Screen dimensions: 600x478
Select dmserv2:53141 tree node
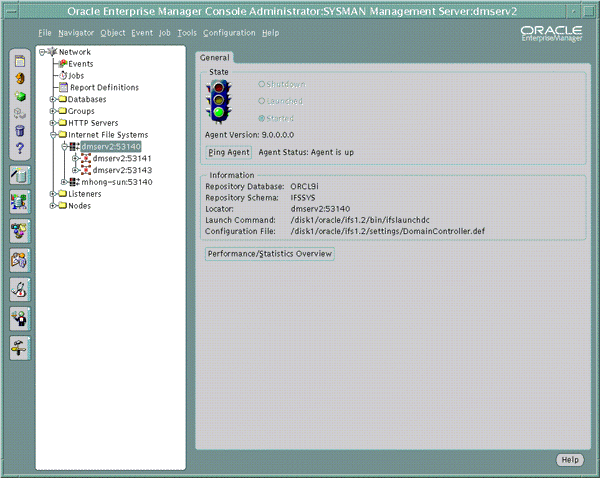(x=122, y=158)
